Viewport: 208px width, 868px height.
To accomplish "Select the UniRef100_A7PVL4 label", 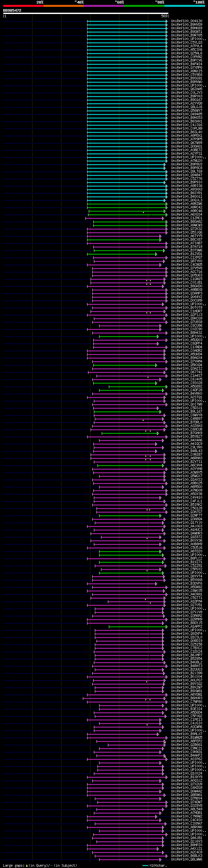I will point(187,46).
